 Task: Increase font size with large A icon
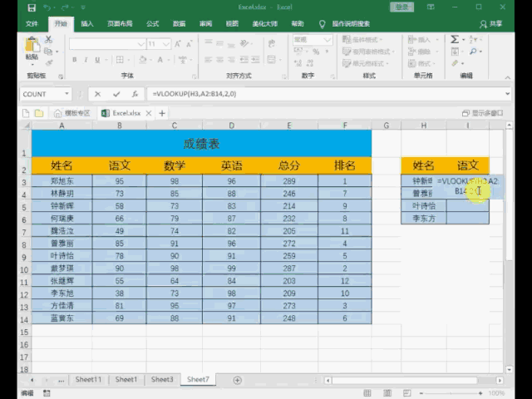[178, 44]
